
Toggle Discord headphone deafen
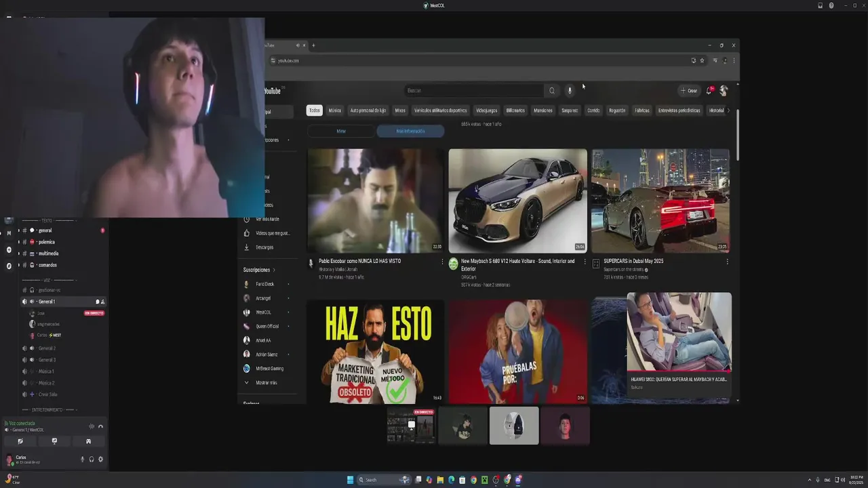pyautogui.click(x=92, y=459)
